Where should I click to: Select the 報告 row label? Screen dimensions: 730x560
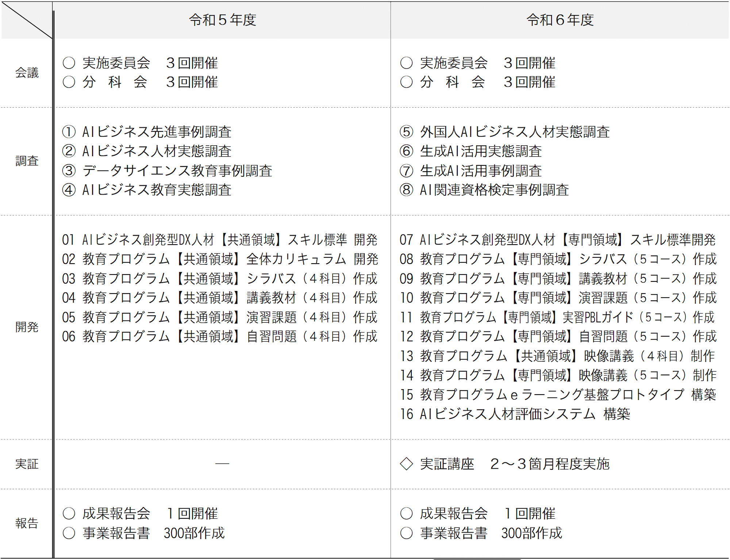(27, 523)
